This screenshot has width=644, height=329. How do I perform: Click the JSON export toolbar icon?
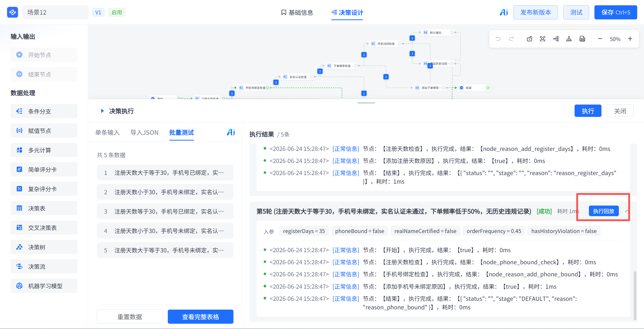(x=582, y=39)
